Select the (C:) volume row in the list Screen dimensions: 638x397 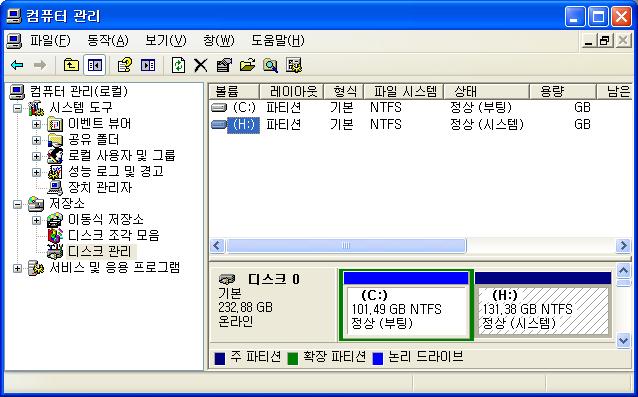421,108
